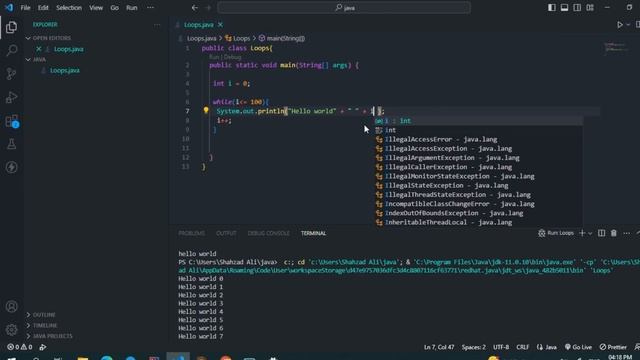Screen dimensions: 640x360
Task: Open the Source Control view
Action: coord(11,74)
